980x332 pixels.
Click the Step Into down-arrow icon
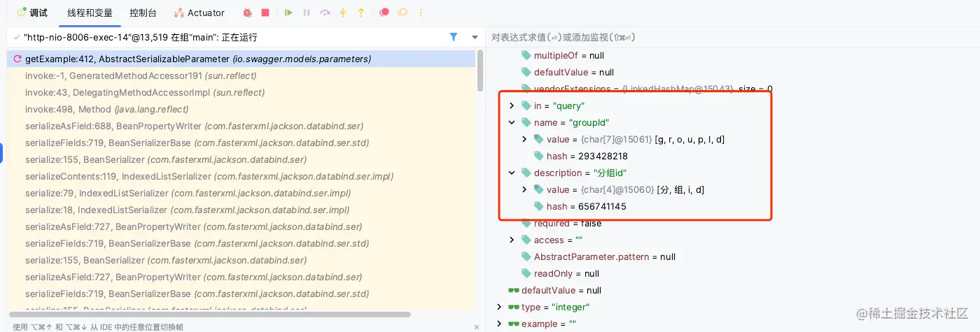(343, 13)
